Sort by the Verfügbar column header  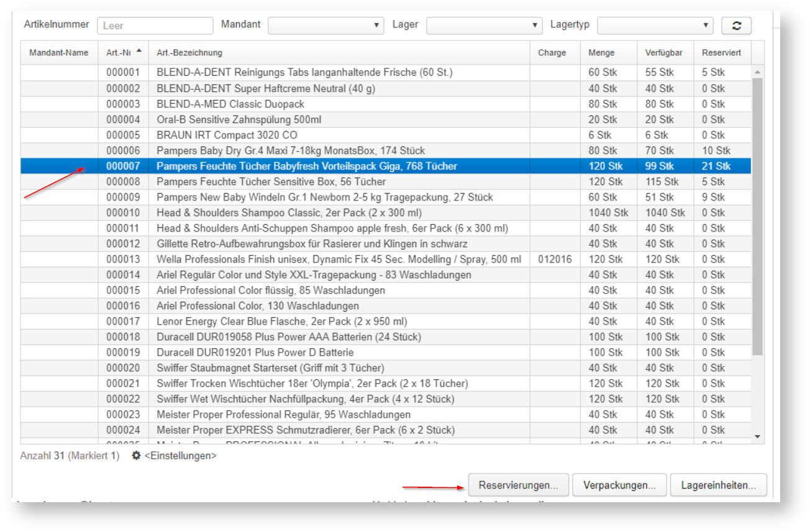tap(665, 53)
